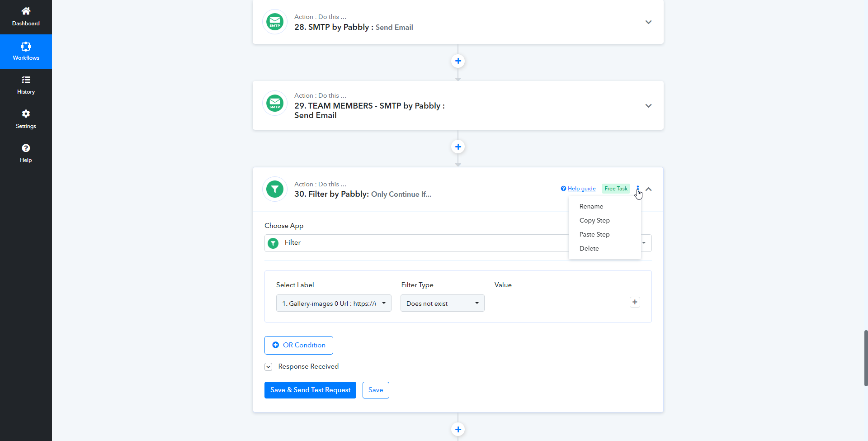Open the Filter Type dropdown

(x=443, y=303)
